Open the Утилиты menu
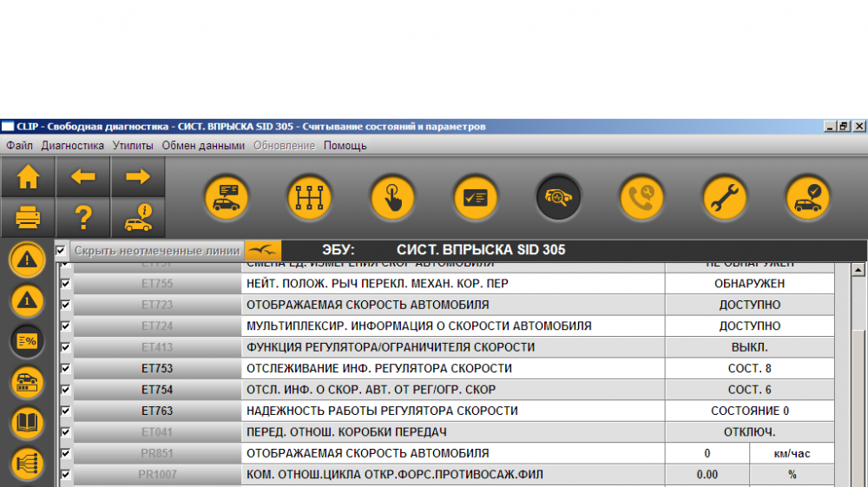The height and width of the screenshot is (487, 868). [x=133, y=146]
